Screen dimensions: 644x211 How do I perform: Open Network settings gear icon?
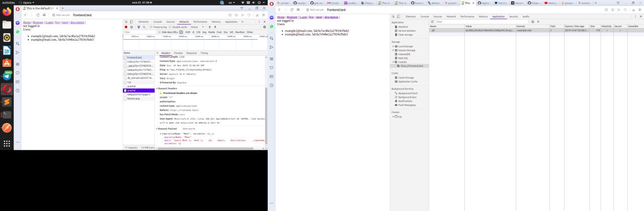(x=265, y=27)
